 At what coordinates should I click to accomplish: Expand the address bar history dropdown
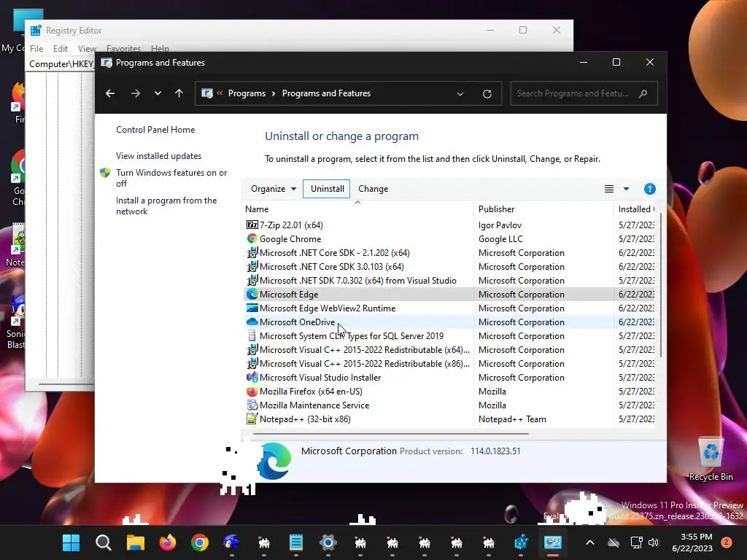click(x=460, y=94)
